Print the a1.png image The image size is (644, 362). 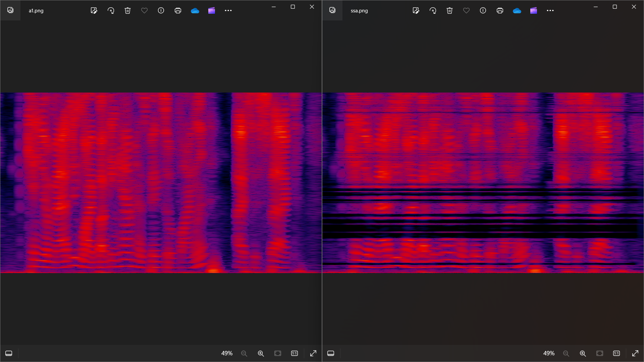click(178, 10)
